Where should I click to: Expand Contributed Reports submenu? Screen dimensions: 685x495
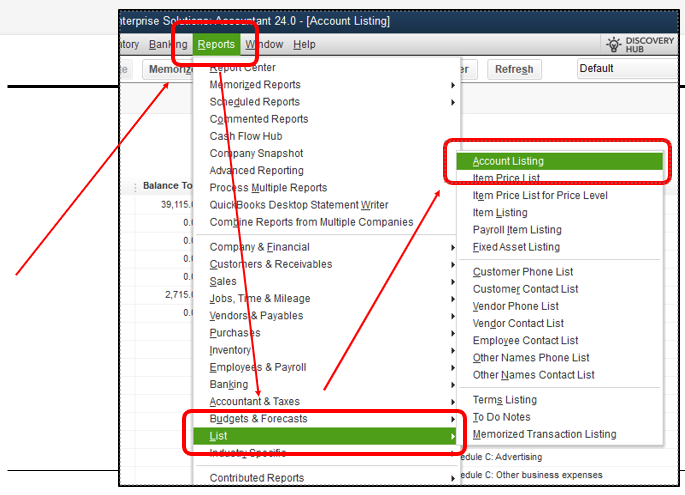325,478
